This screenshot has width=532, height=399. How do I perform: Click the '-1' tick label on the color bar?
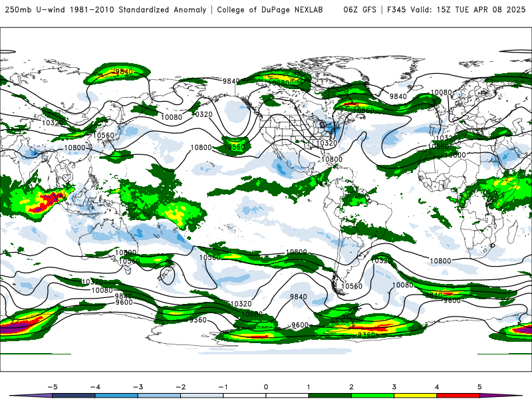[x=223, y=387]
